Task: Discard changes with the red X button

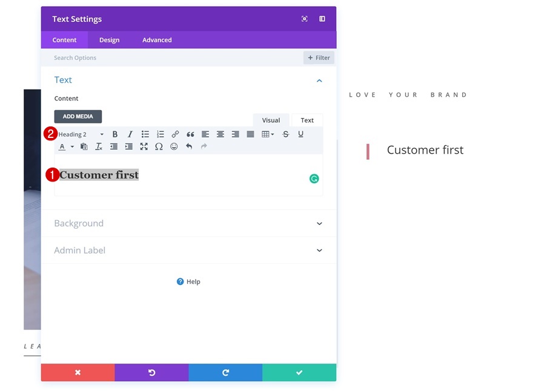Action: (78, 372)
